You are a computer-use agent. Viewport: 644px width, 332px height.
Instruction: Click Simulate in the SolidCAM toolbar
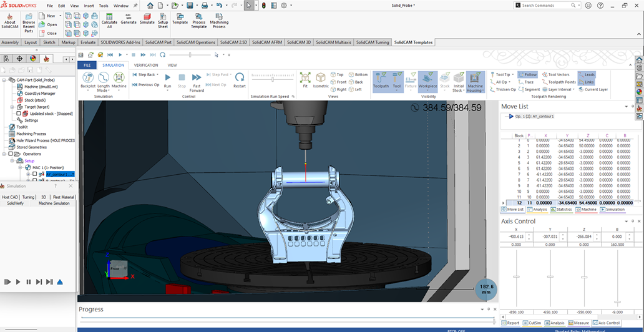[x=147, y=19]
